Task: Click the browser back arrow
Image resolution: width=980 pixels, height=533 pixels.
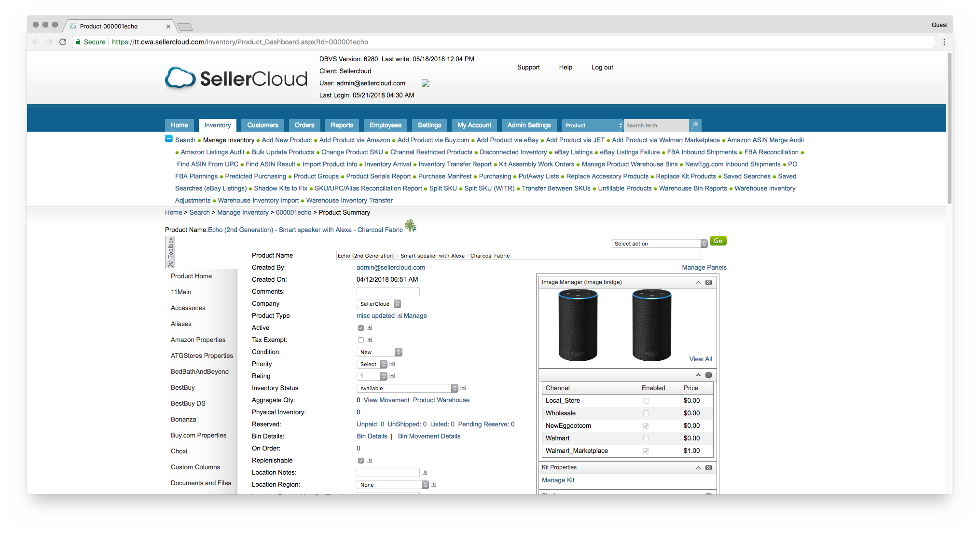Action: (36, 42)
